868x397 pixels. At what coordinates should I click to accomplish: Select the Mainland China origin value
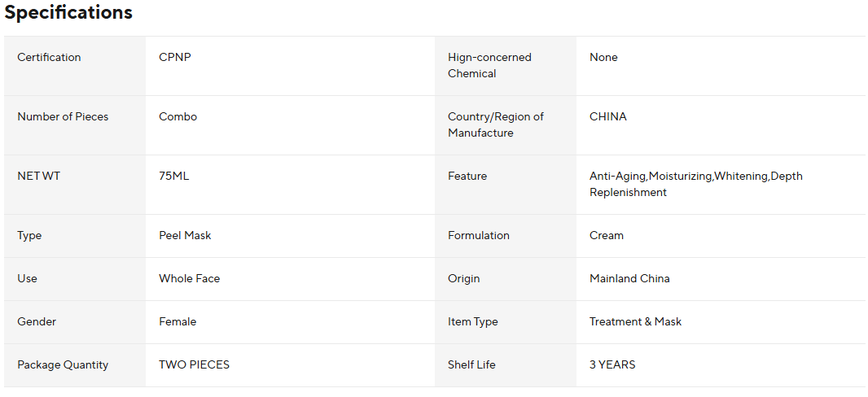629,279
